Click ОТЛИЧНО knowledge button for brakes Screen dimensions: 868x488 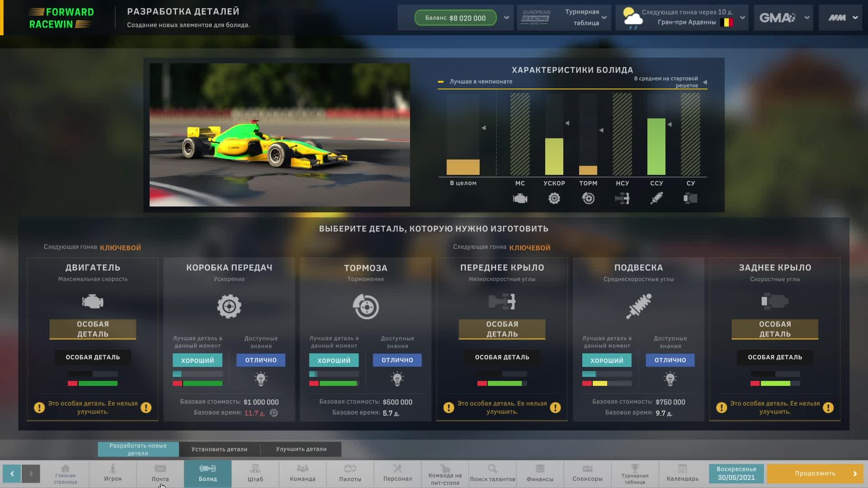pos(397,360)
